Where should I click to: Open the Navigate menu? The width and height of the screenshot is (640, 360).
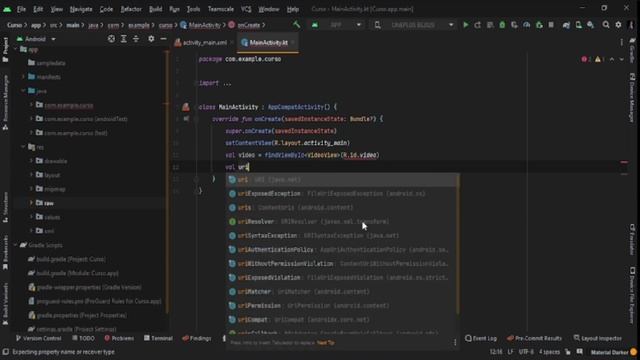coord(81,9)
